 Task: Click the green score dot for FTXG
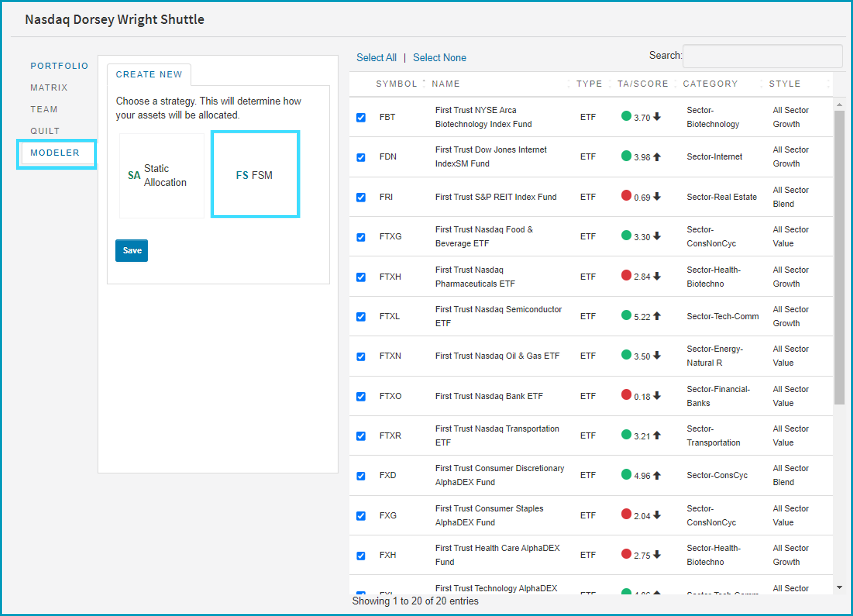point(626,235)
